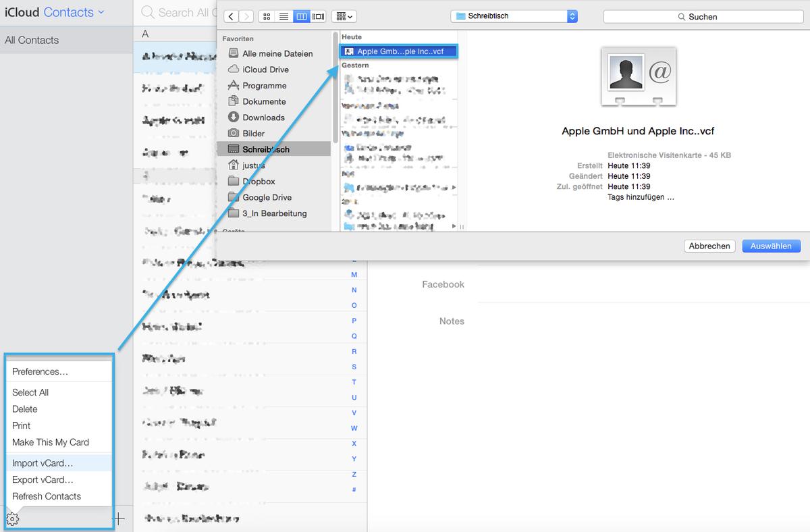Jump to letter U in index
This screenshot has height=532, width=810.
(354, 398)
